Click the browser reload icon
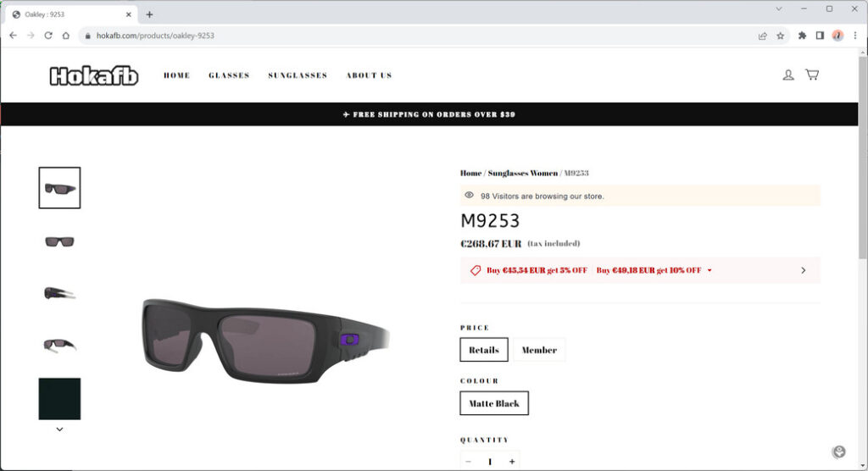Image resolution: width=868 pixels, height=471 pixels. (48, 36)
